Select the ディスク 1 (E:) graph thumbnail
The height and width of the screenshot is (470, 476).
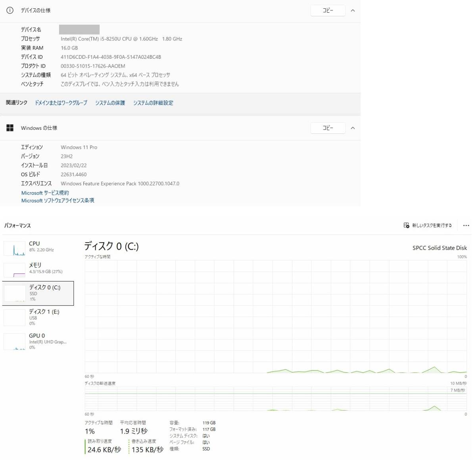click(14, 318)
